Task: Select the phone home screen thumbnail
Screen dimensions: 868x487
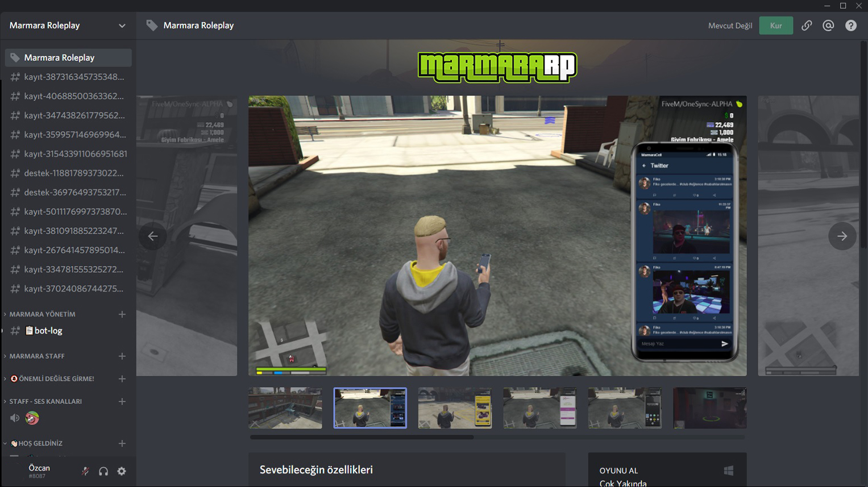Action: pyautogui.click(x=625, y=408)
